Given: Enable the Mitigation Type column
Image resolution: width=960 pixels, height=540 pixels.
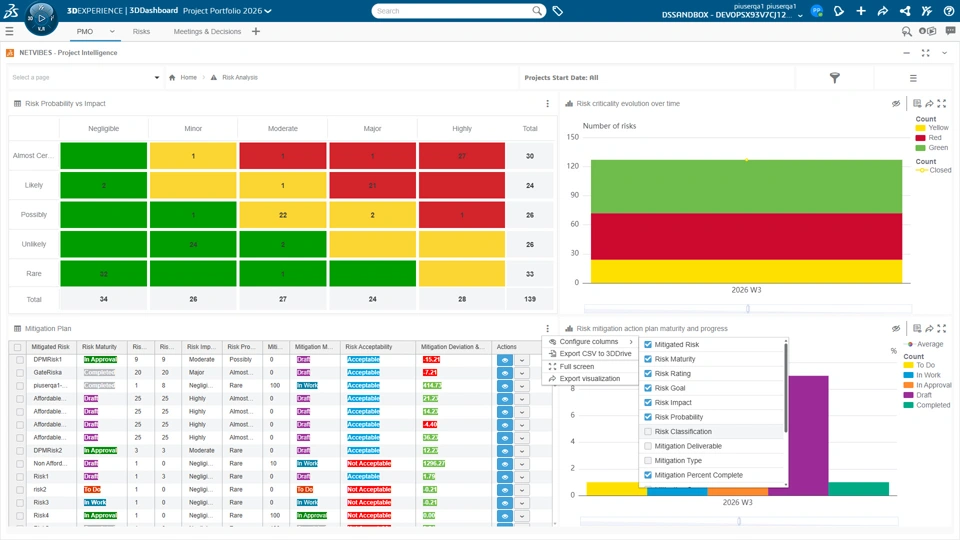Looking at the screenshot, I should pos(648,460).
